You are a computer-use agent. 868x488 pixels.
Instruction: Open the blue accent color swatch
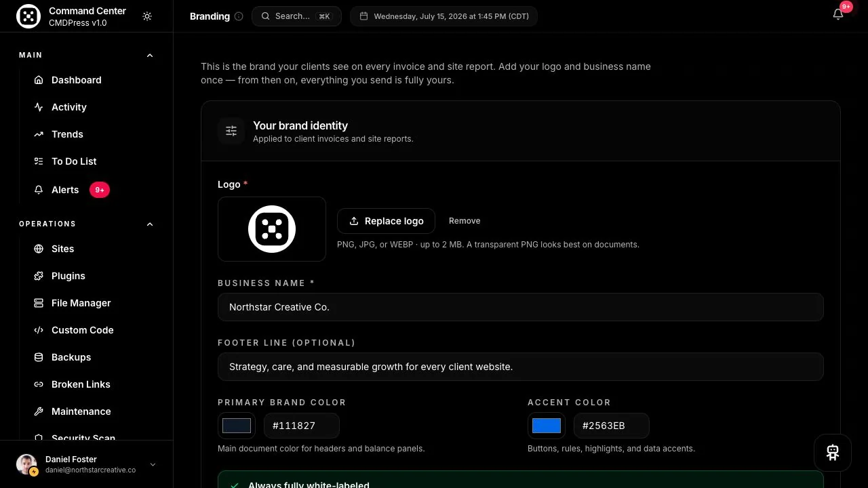pyautogui.click(x=547, y=426)
